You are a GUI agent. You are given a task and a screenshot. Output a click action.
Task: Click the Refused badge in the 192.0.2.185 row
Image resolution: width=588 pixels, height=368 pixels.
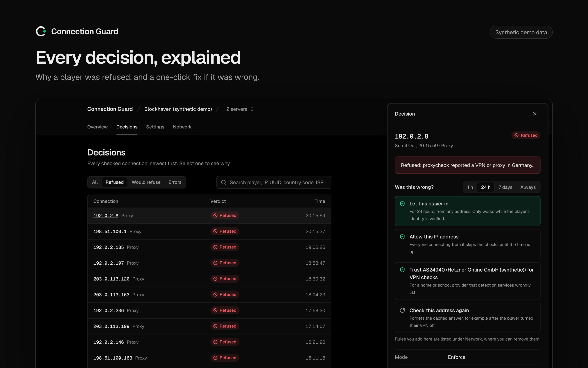[x=225, y=247]
